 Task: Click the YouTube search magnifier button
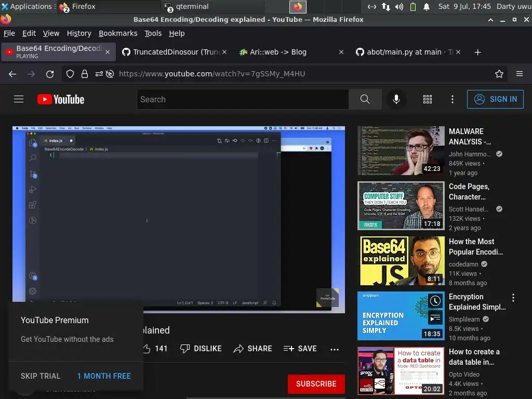pyautogui.click(x=365, y=99)
